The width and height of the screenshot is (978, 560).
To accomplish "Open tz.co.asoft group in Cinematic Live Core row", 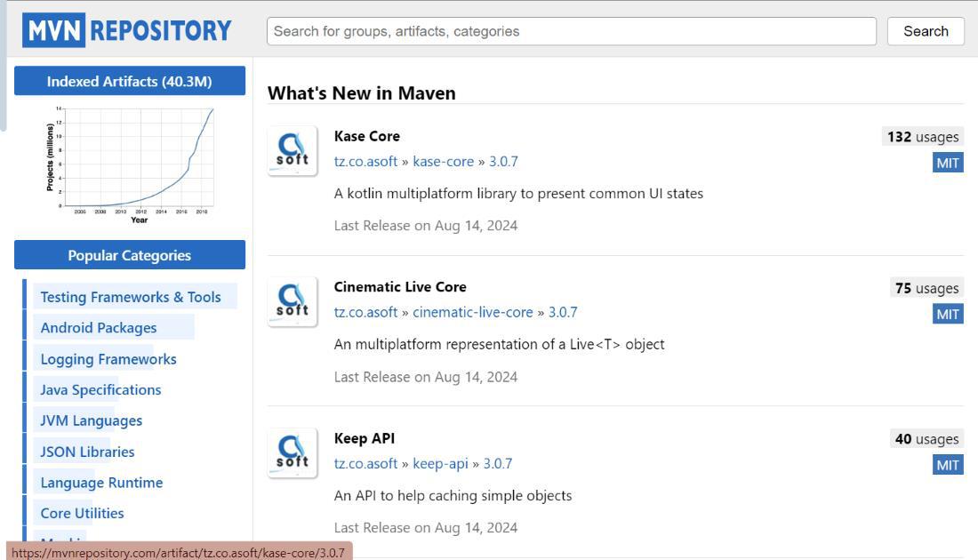I will point(365,312).
